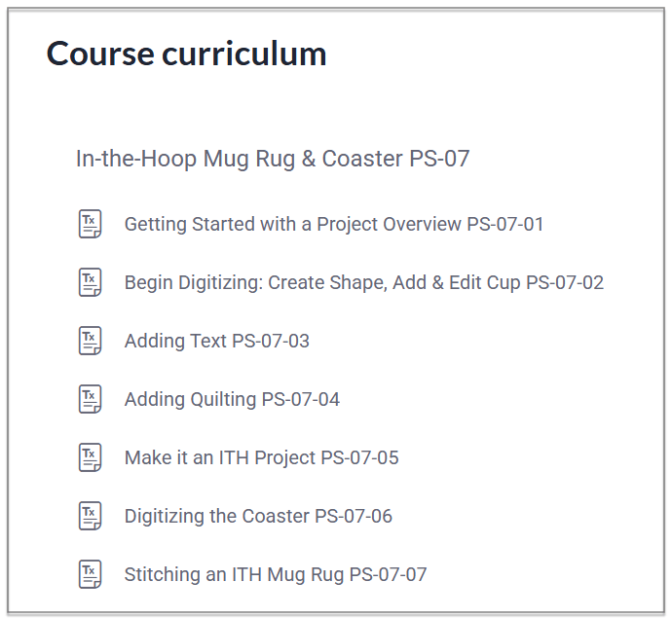This screenshot has width=672, height=618.
Task: View the Digitizing the Coaster lesson title
Action: (x=216, y=517)
